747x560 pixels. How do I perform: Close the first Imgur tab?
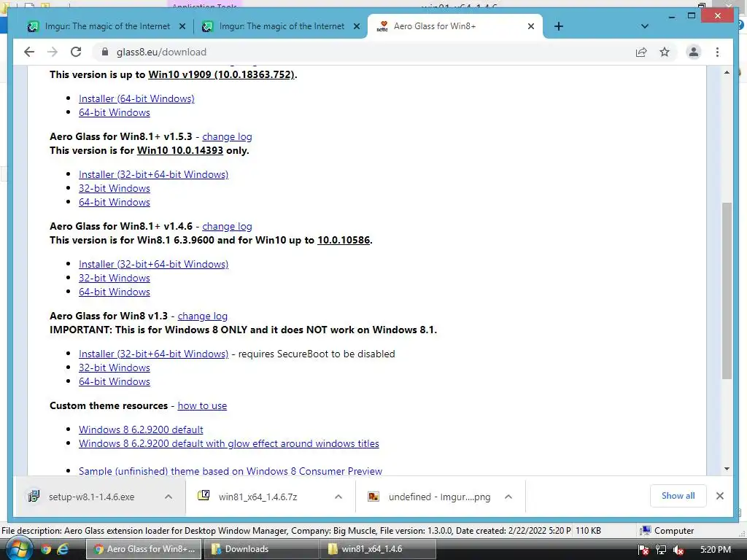pyautogui.click(x=182, y=27)
